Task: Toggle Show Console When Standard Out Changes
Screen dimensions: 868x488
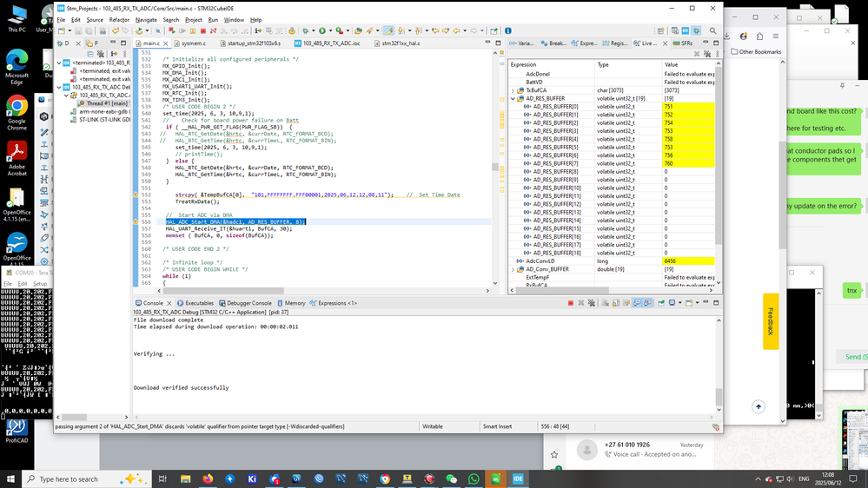Action: pos(639,303)
